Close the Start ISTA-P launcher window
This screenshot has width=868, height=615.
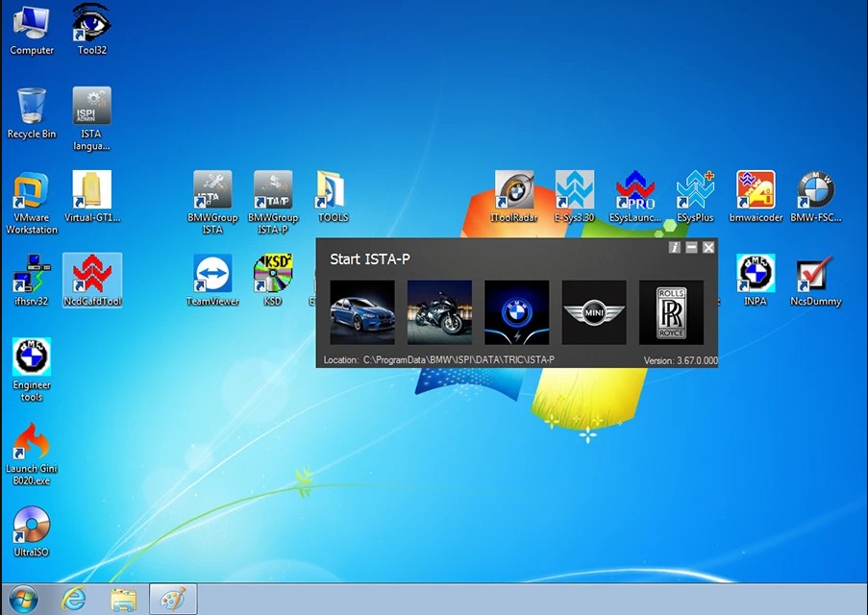click(x=708, y=247)
